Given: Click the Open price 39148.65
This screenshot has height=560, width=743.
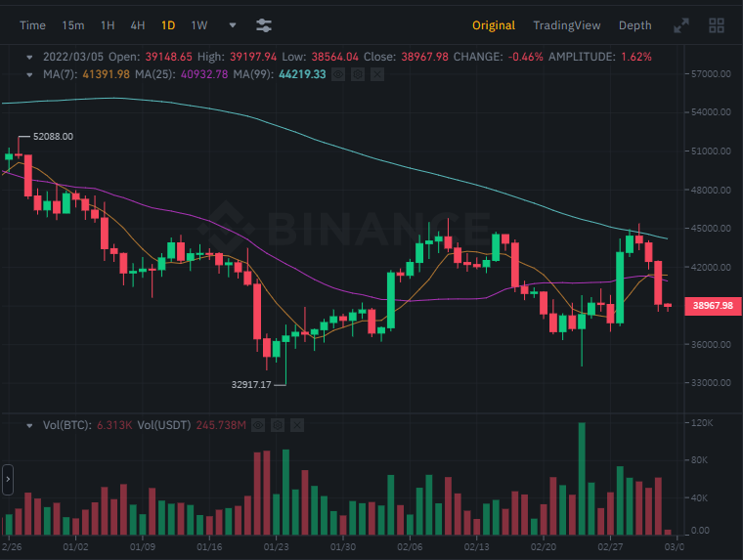Looking at the screenshot, I should pos(169,57).
